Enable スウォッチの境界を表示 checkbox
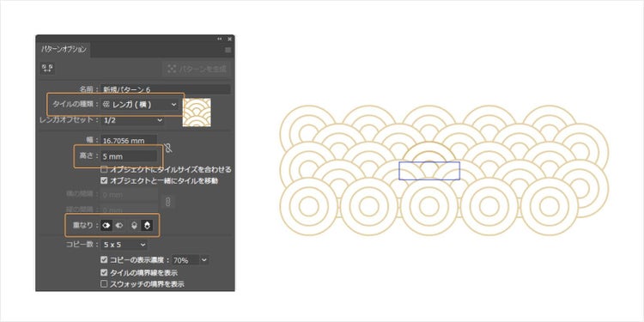This screenshot has height=322, width=644. click(104, 284)
